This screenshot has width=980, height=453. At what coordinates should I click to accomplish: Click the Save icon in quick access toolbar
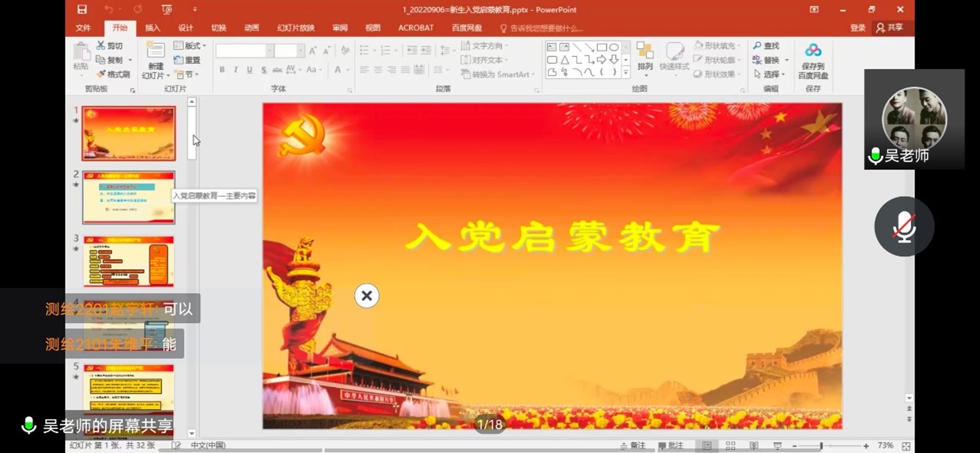(x=82, y=9)
